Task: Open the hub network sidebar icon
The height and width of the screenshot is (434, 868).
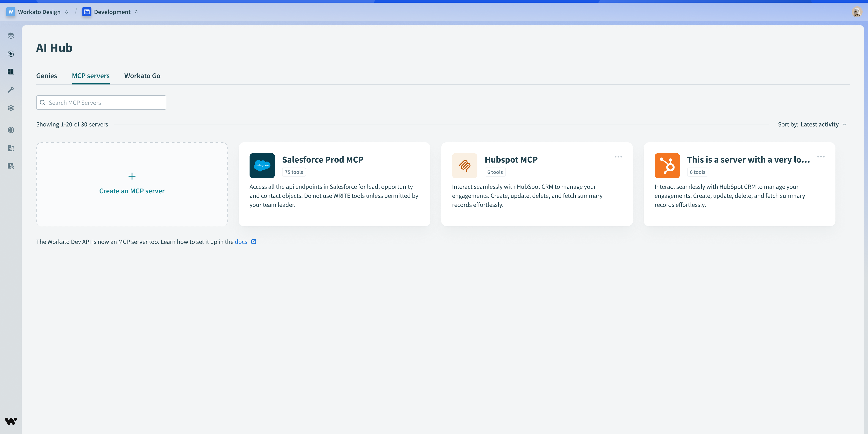Action: (11, 108)
